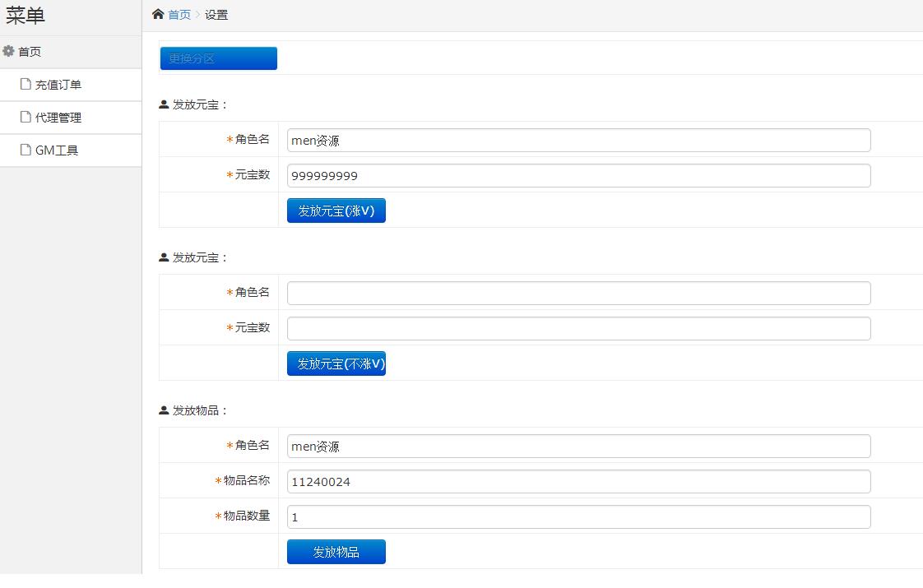
Task: Click the file icon next to 充值订单
Action: (x=26, y=84)
